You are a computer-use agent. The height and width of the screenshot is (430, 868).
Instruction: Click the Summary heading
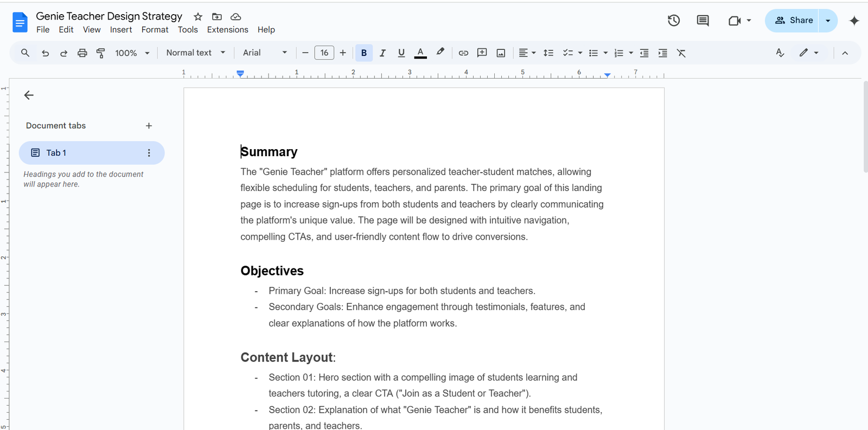coord(269,152)
